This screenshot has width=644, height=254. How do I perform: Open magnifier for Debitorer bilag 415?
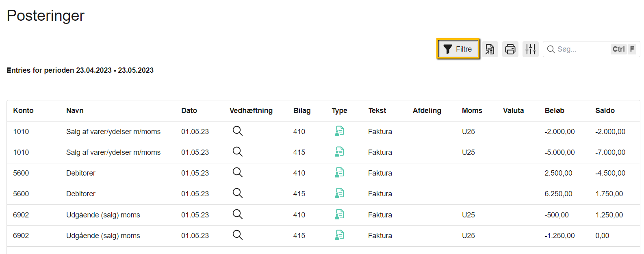coord(237,193)
